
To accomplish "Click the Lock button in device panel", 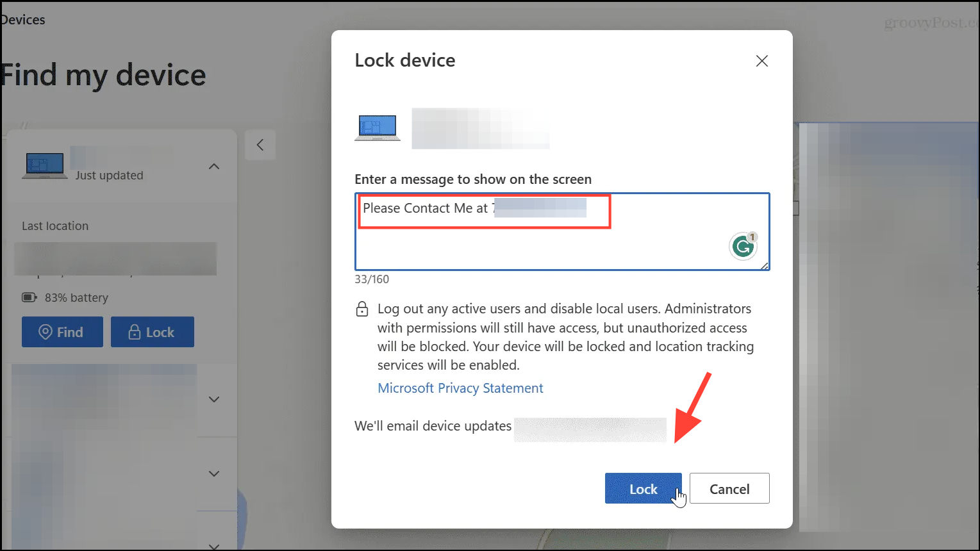I will (x=153, y=332).
